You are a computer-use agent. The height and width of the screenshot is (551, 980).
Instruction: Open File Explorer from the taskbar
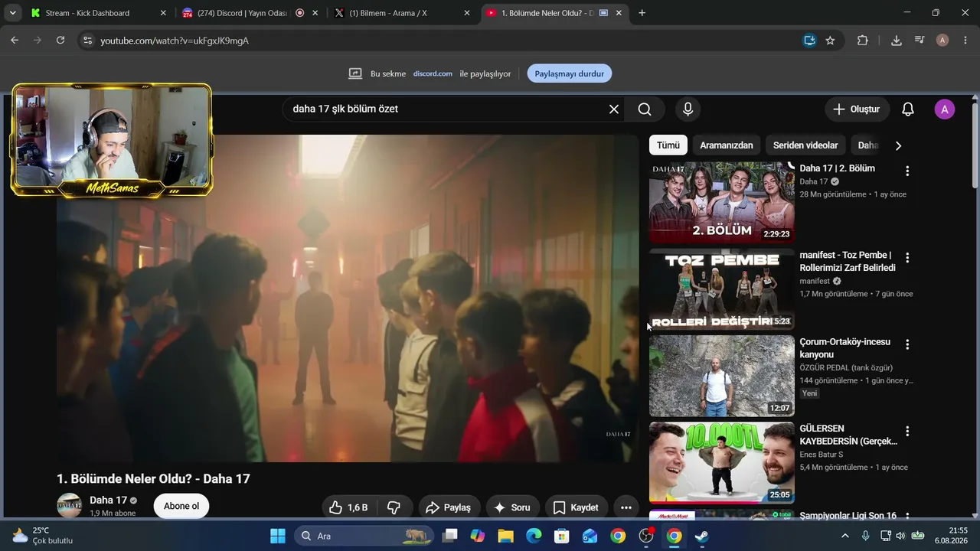[x=505, y=536]
